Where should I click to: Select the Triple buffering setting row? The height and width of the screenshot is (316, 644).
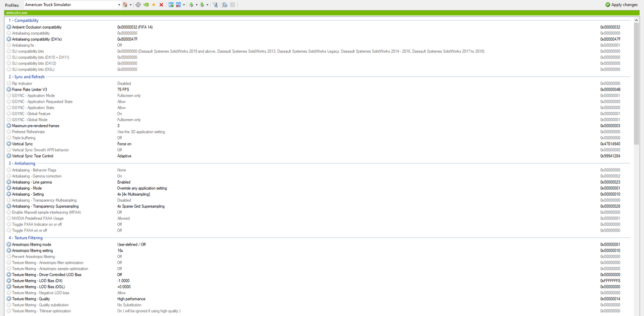(x=319, y=138)
